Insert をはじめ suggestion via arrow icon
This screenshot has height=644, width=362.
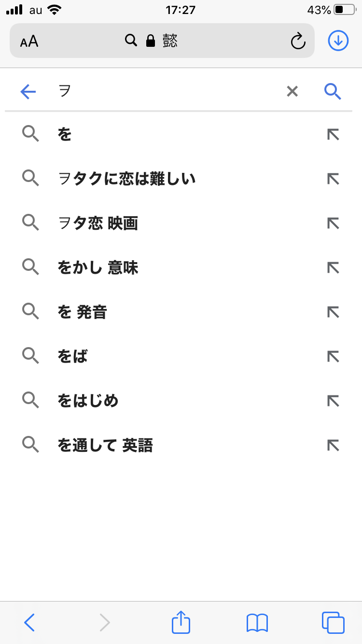pyautogui.click(x=333, y=401)
